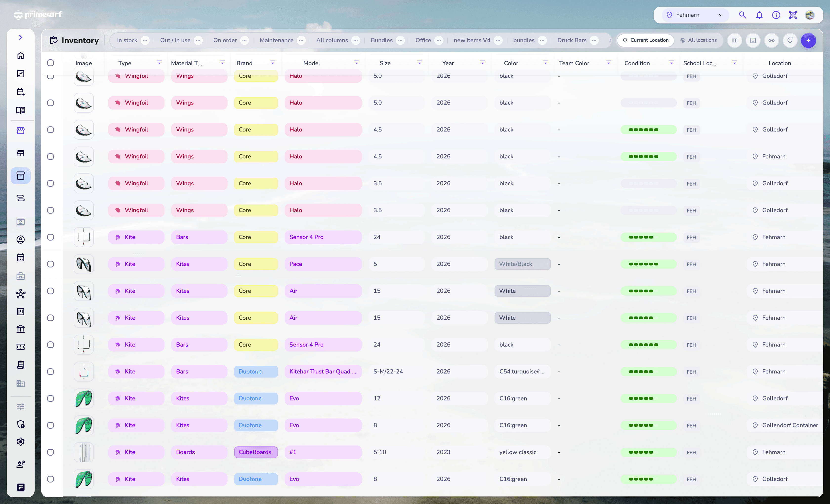Switch to the All columns tab
This screenshot has width=830, height=504.
tap(332, 41)
